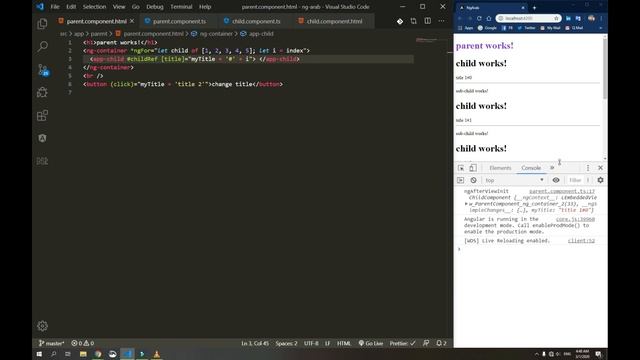Image resolution: width=640 pixels, height=360 pixels.
Task: Toggle the device toolbar in DevTools
Action: 473,168
